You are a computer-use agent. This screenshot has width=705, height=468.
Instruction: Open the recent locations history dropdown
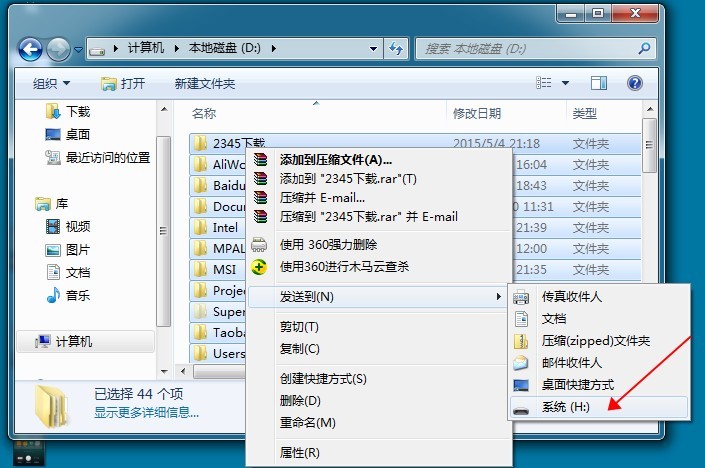pyautogui.click(x=78, y=49)
